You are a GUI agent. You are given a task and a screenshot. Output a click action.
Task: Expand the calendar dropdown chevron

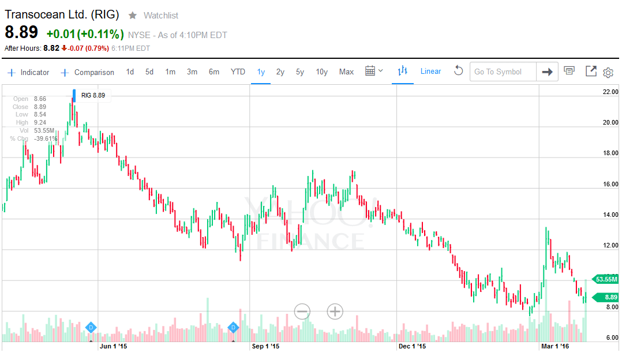point(381,71)
